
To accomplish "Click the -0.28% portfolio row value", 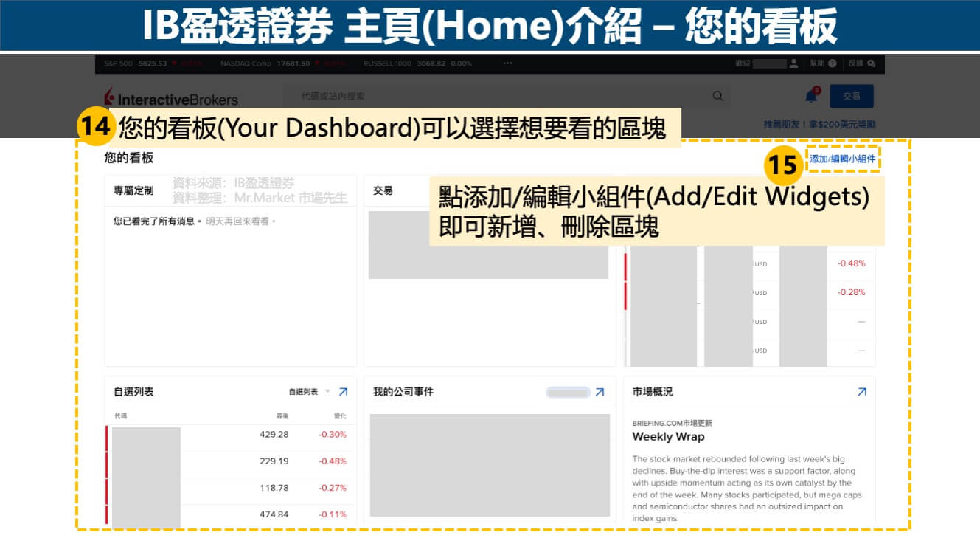I will coord(851,292).
